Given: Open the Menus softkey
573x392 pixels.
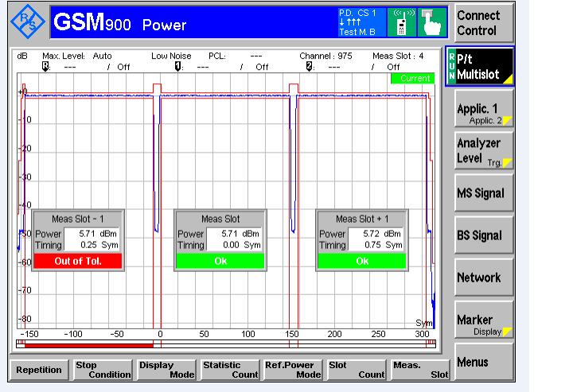Looking at the screenshot, I should [484, 362].
